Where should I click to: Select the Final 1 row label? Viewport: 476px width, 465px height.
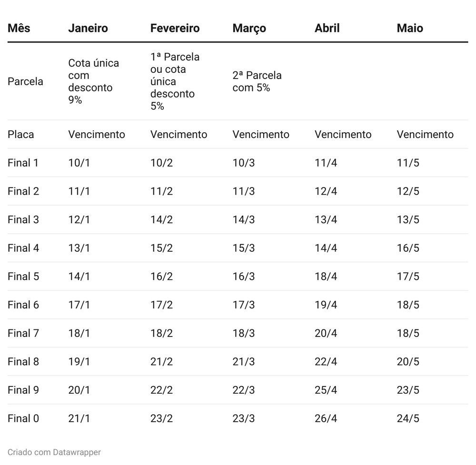coord(23,163)
